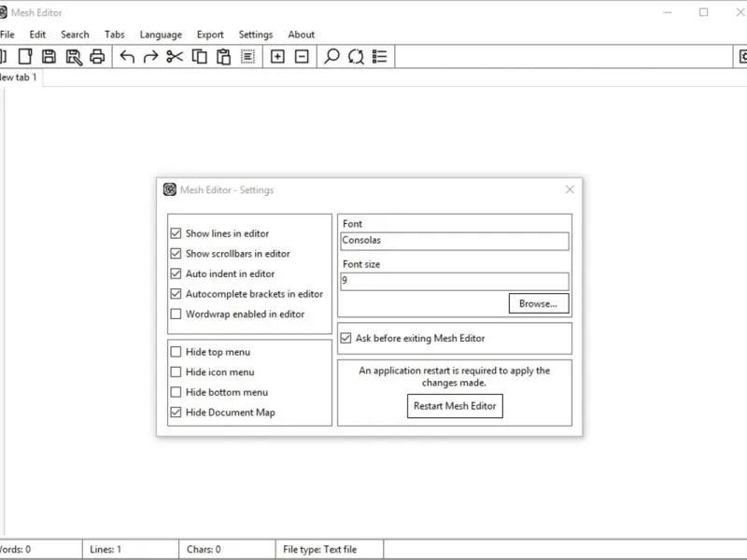The height and width of the screenshot is (560, 747).
Task: Click the Replace circular arrows icon
Action: click(x=356, y=56)
